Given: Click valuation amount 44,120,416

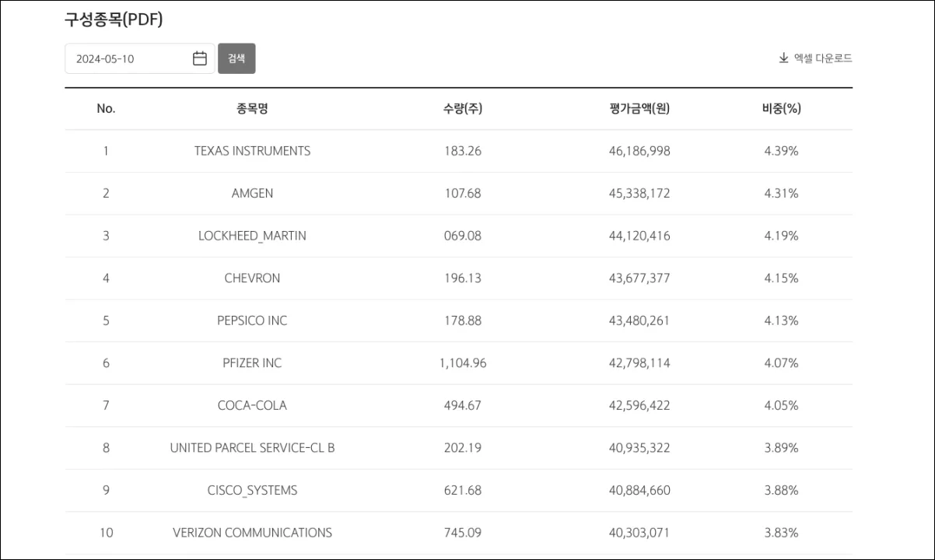Looking at the screenshot, I should point(639,236).
